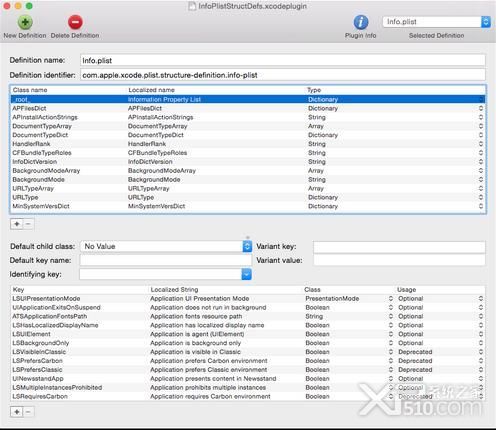Viewport: 496px width, 430px height.
Task: Open Type popup for DocumentTypeArray row
Action: [x=481, y=126]
